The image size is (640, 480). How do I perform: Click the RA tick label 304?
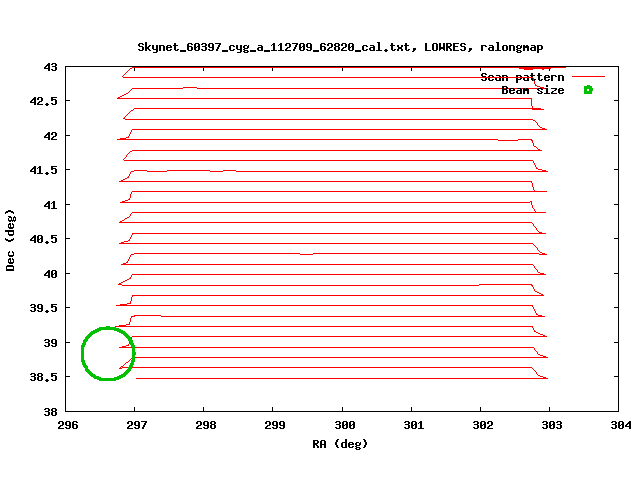tap(621, 425)
